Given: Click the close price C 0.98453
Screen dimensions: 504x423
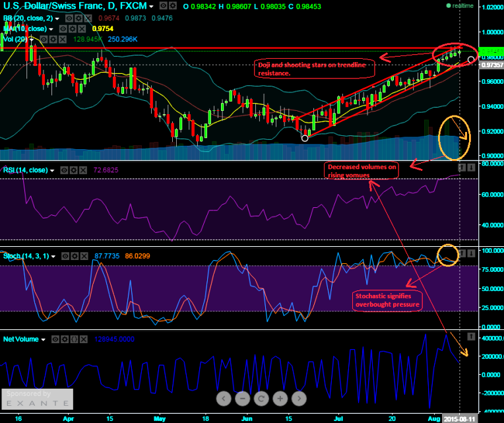Looking at the screenshot, I should [x=304, y=7].
